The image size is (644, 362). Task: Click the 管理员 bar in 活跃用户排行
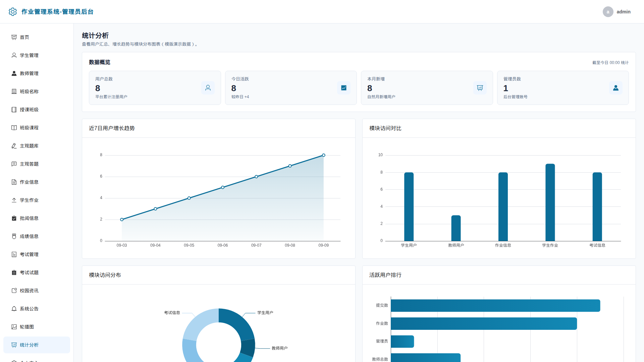click(402, 342)
